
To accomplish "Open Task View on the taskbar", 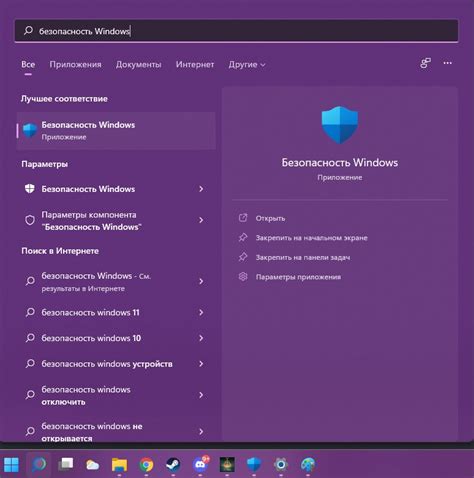I will click(x=66, y=464).
